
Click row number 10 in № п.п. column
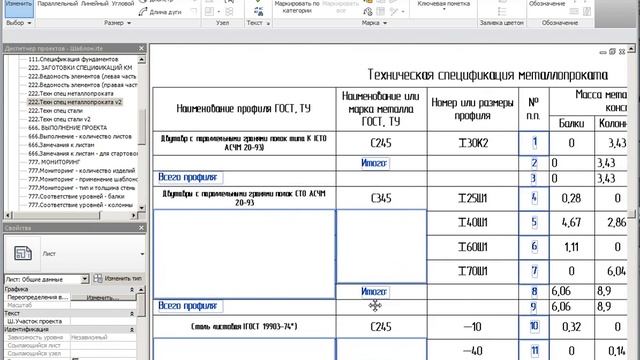pos(534,326)
